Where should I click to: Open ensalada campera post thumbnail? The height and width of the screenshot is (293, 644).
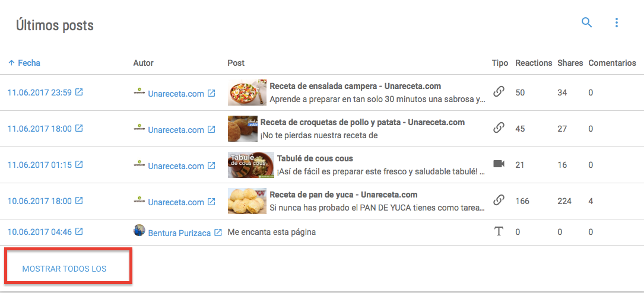[247, 93]
